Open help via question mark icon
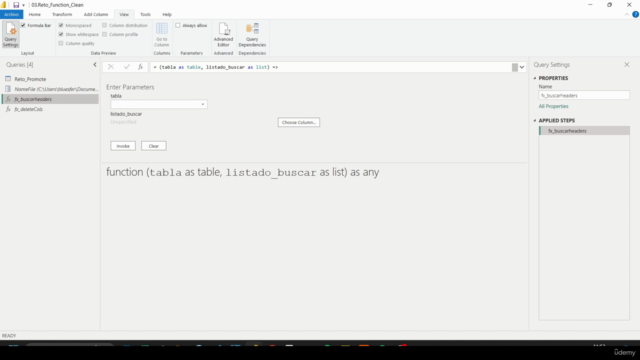Image resolution: width=640 pixels, height=360 pixels. click(636, 14)
